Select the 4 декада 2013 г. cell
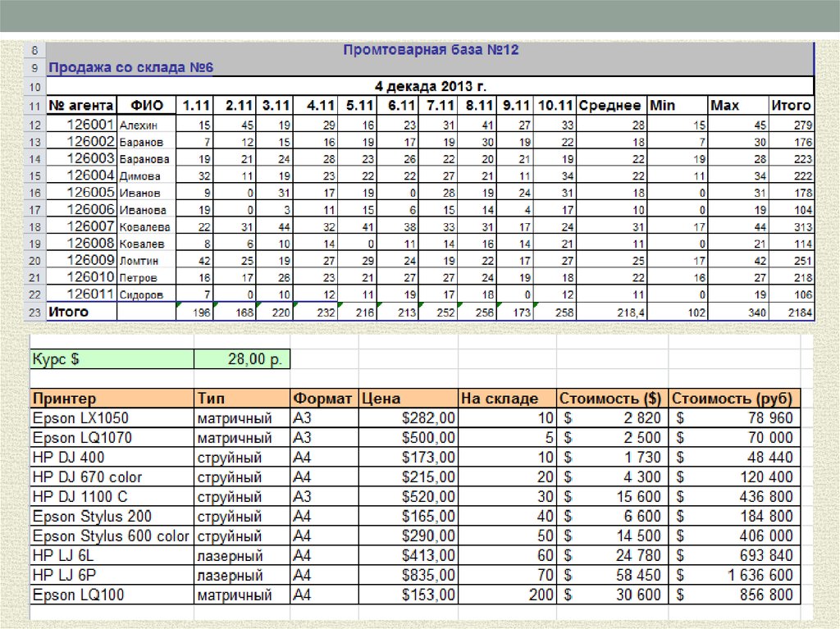 tap(430, 86)
